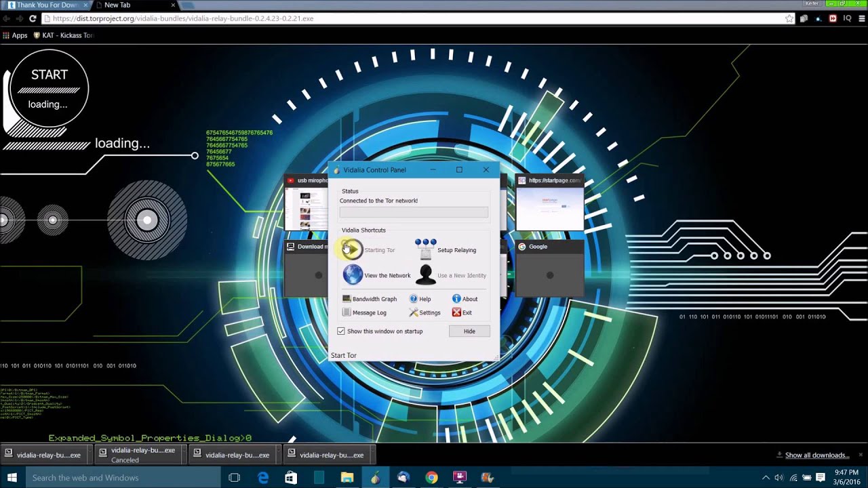Click Search the web and Windows box

point(122,477)
